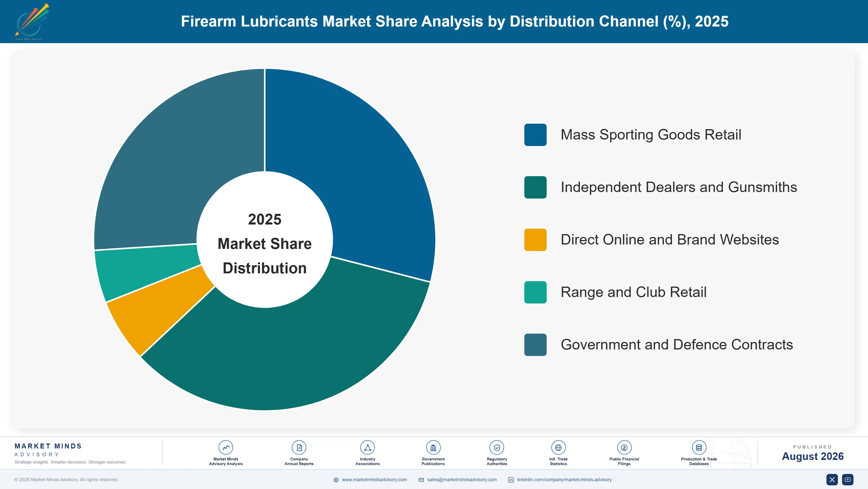Open linkedin.com/company/market-minds-advisory link
Image resolution: width=868 pixels, height=489 pixels.
(x=564, y=480)
